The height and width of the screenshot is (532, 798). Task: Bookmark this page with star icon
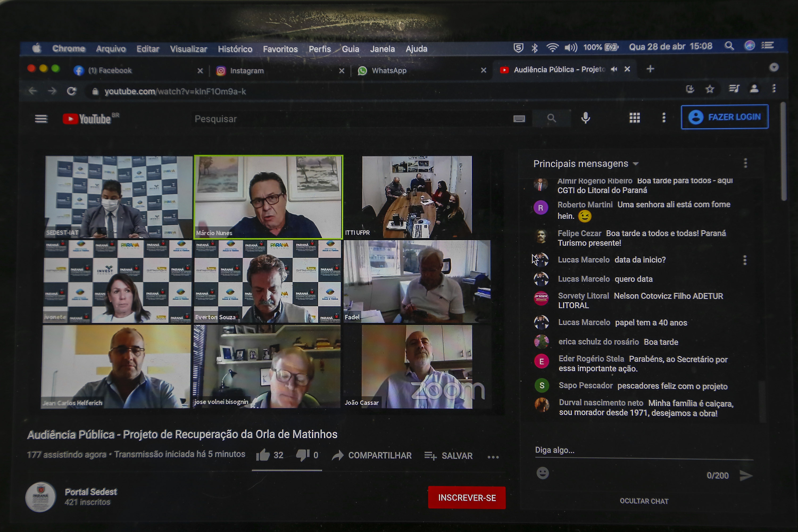pos(709,89)
